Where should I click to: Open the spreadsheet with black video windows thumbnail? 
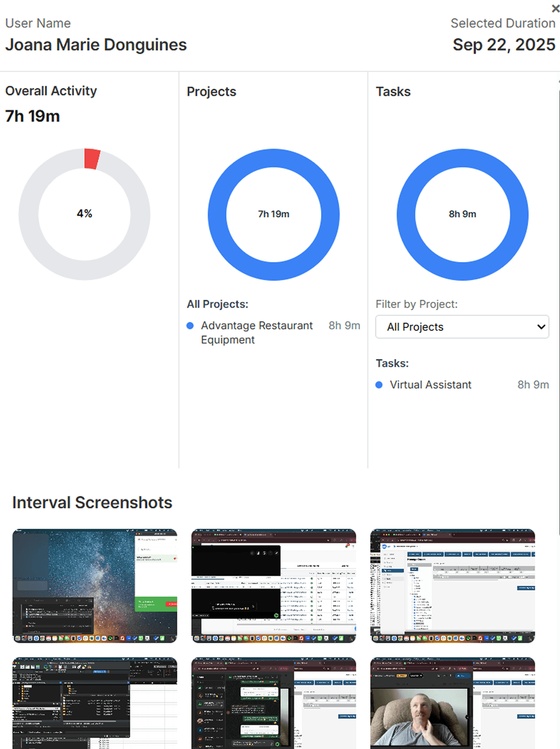point(274,586)
